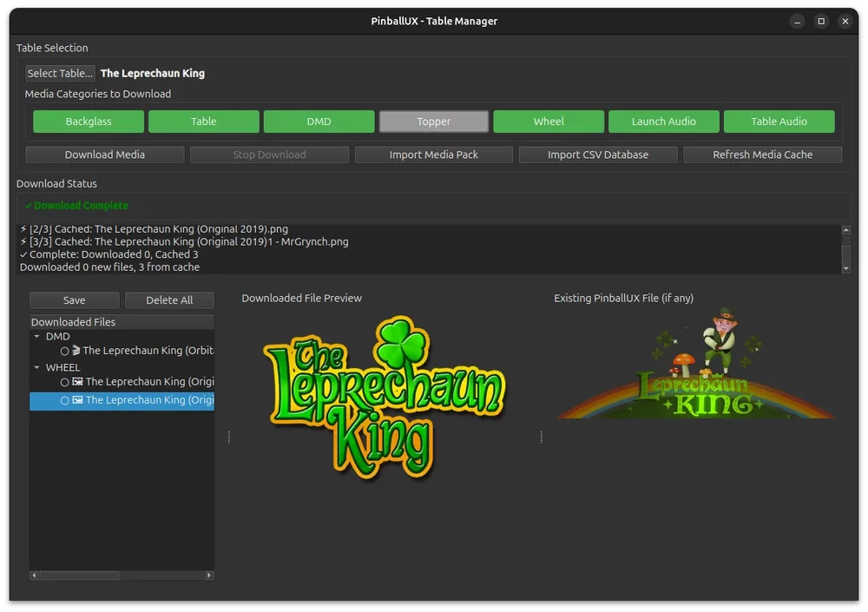
Task: Click Delete All button
Action: click(x=169, y=300)
